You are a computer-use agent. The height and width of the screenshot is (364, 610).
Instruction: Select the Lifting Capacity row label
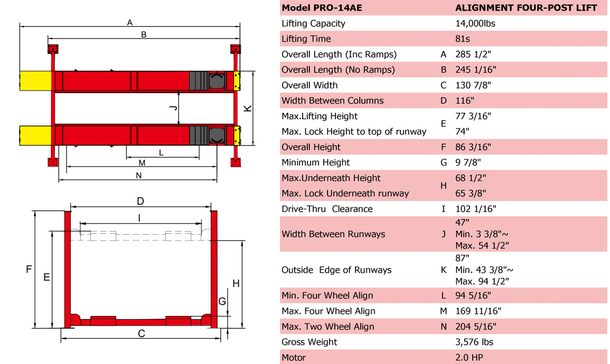[x=313, y=23]
